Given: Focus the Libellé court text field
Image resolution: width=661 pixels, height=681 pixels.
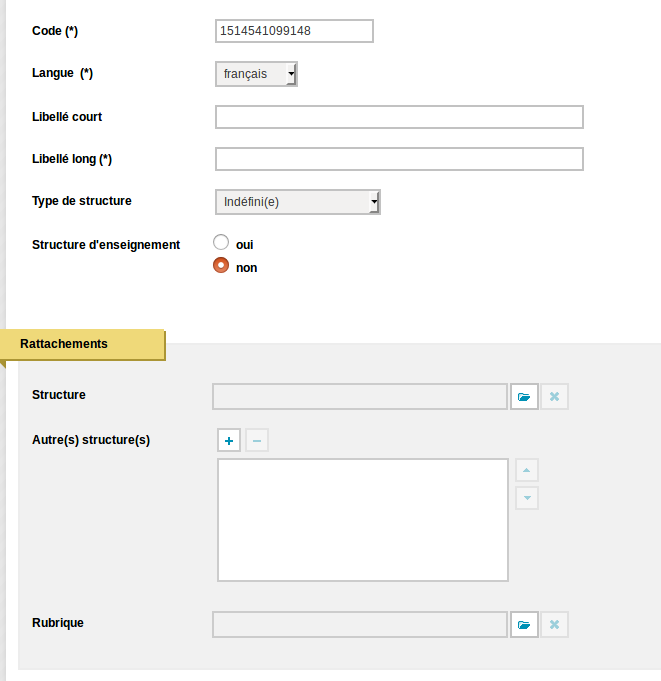Looking at the screenshot, I should pyautogui.click(x=399, y=117).
